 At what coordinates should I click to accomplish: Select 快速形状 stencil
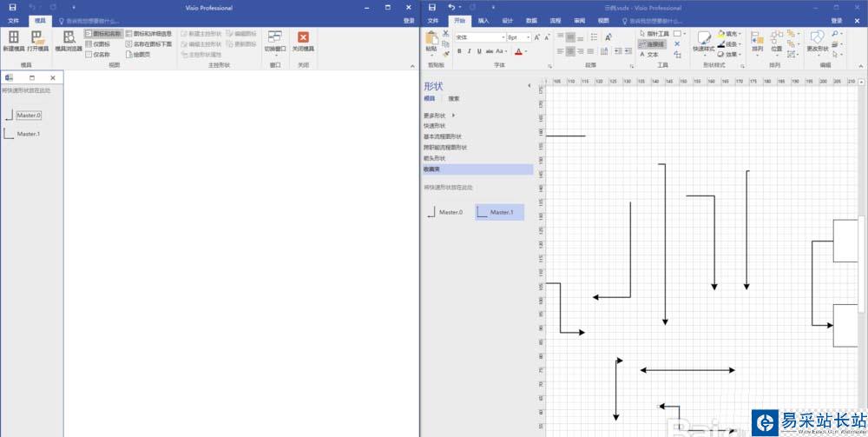coord(435,126)
